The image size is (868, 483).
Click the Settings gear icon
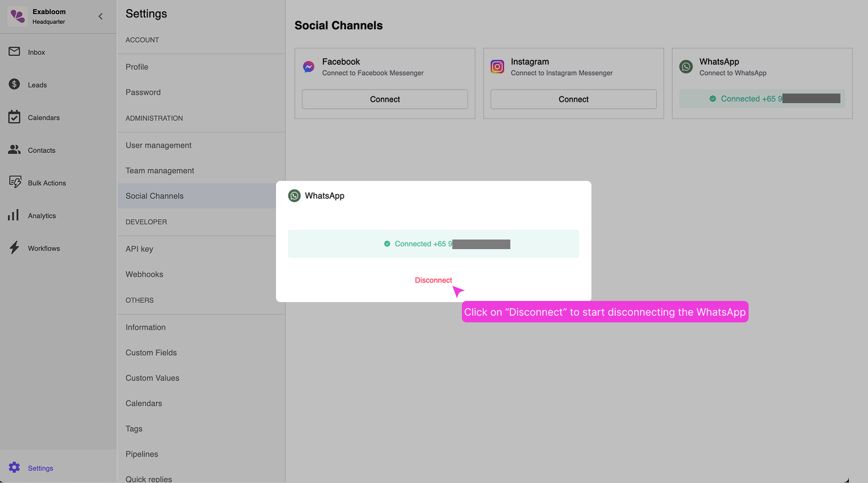point(15,467)
